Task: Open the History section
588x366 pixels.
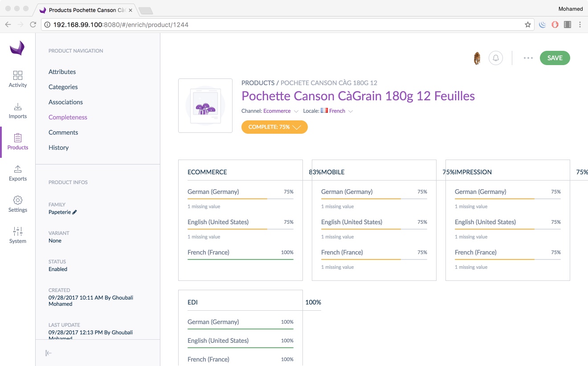Action: tap(58, 148)
